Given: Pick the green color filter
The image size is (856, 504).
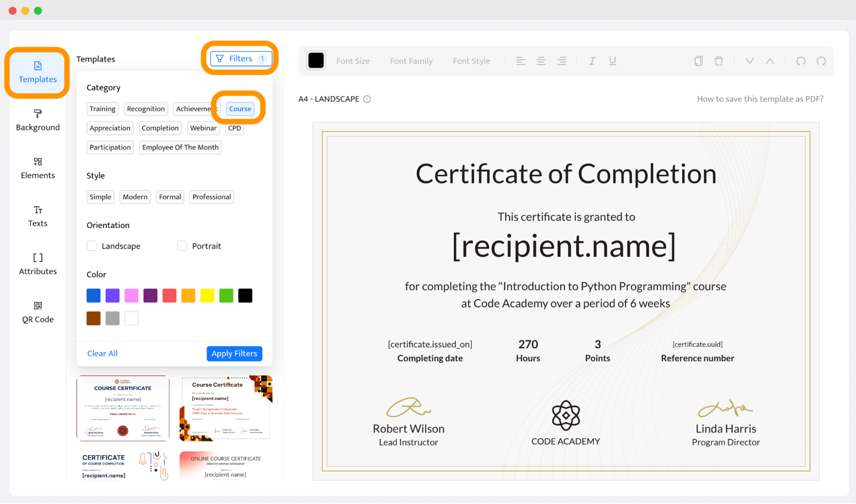Looking at the screenshot, I should (226, 296).
